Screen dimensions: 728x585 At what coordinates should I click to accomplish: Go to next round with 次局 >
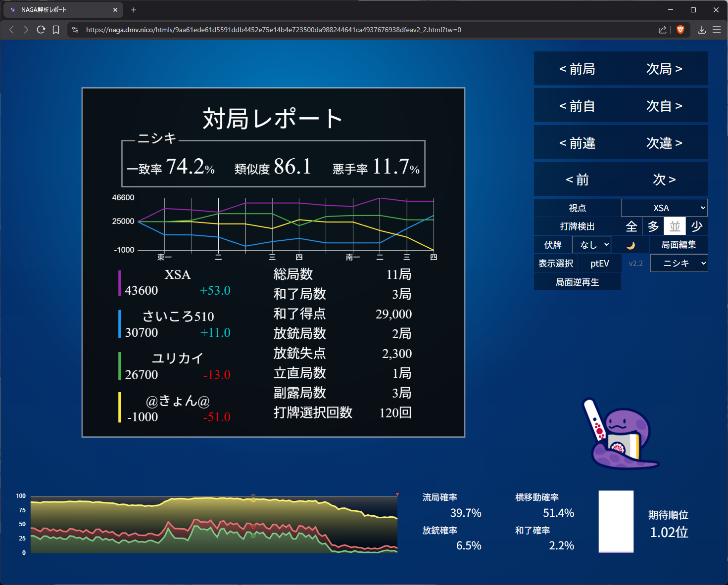pyautogui.click(x=664, y=69)
